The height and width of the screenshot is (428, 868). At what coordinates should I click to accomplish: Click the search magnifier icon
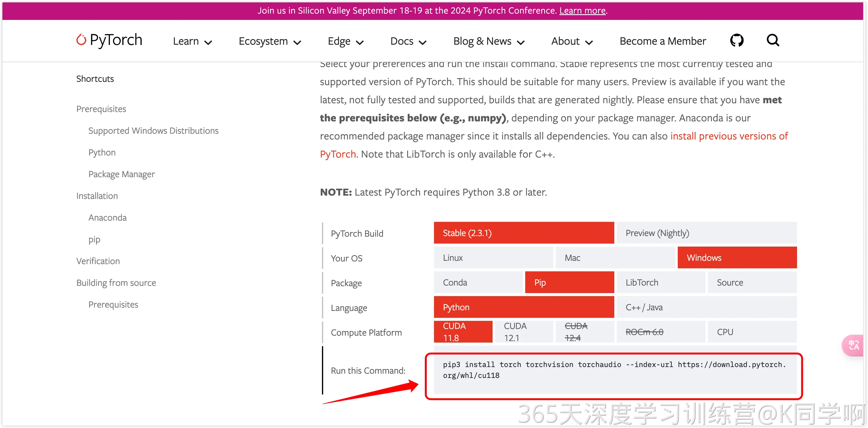click(773, 40)
